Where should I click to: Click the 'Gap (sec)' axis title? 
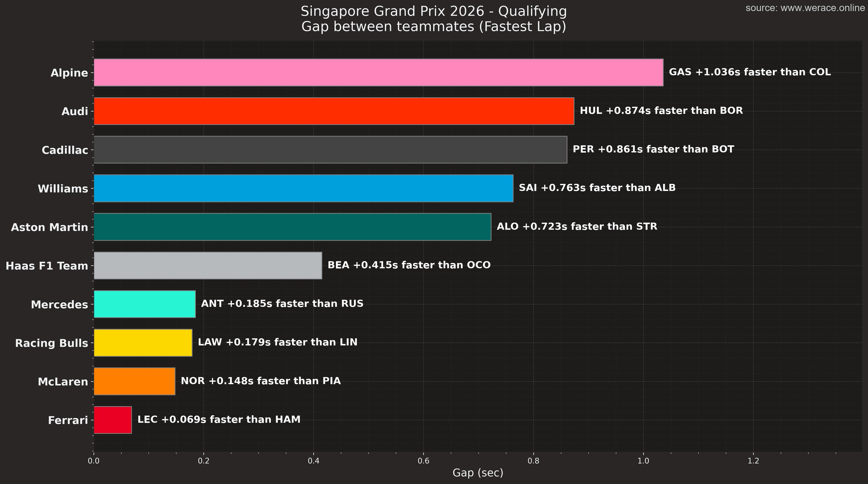click(478, 473)
